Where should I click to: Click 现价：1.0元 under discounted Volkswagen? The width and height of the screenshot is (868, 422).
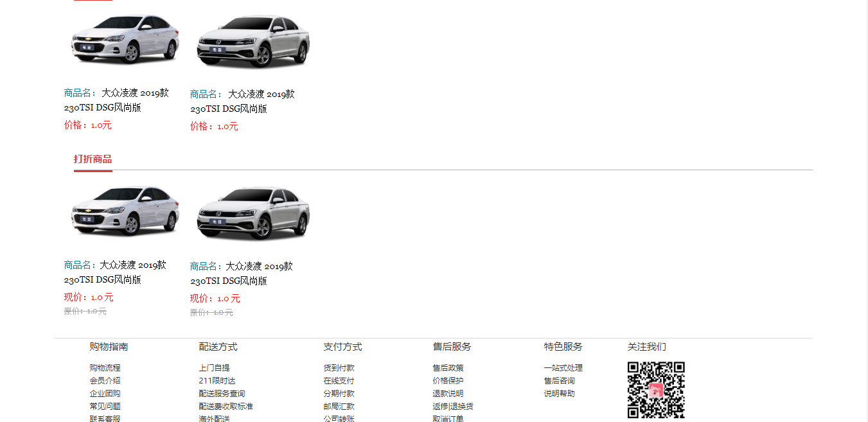tap(215, 299)
